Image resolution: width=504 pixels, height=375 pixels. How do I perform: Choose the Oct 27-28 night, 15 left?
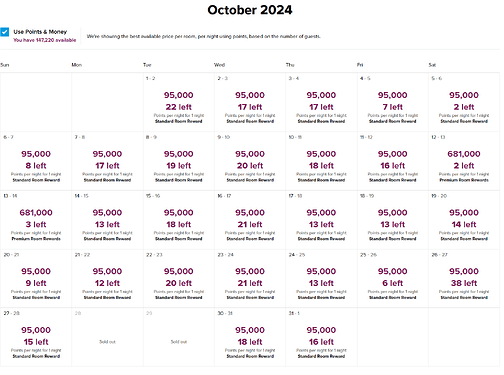pyautogui.click(x=36, y=337)
